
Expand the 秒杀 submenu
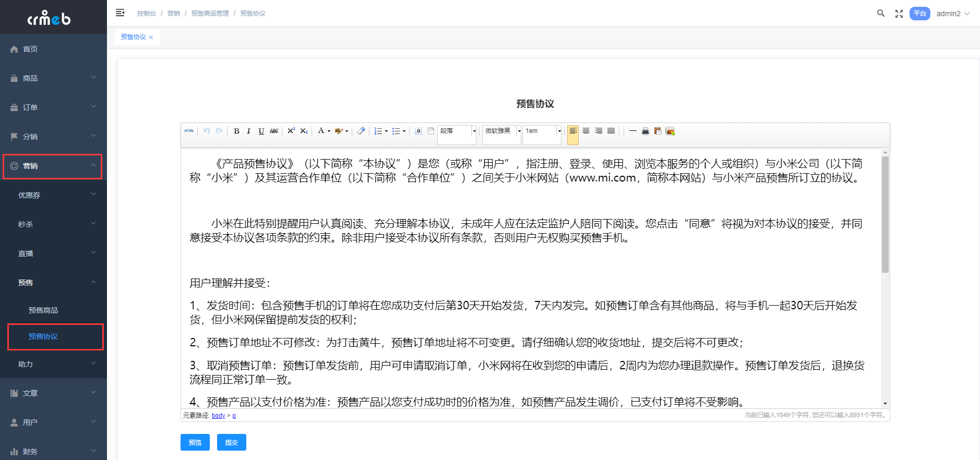click(53, 224)
